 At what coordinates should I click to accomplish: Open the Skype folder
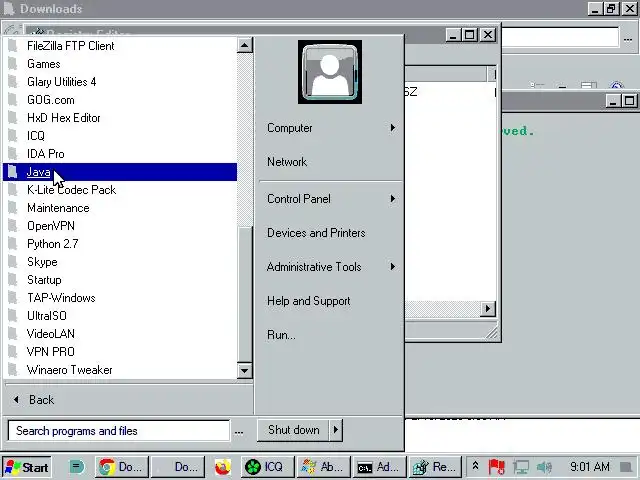click(120, 262)
